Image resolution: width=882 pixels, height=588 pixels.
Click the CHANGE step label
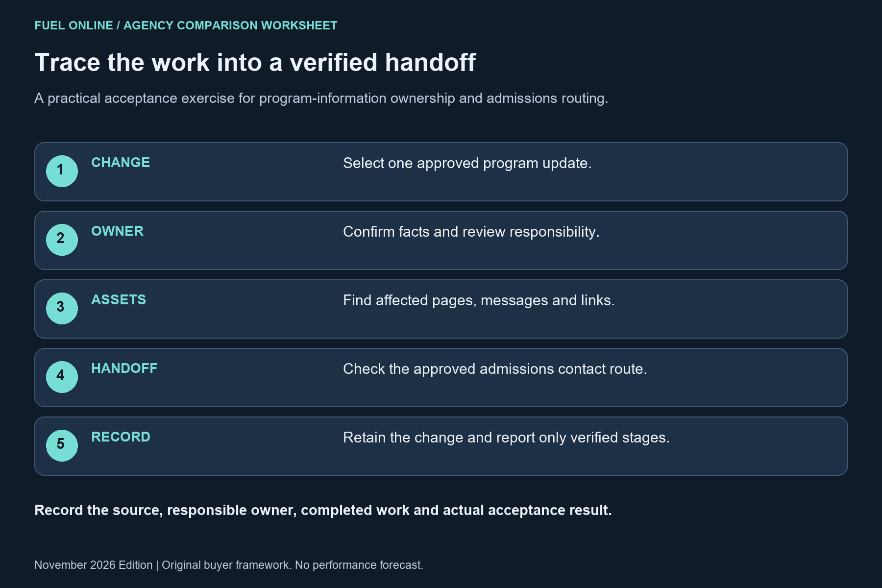(121, 163)
